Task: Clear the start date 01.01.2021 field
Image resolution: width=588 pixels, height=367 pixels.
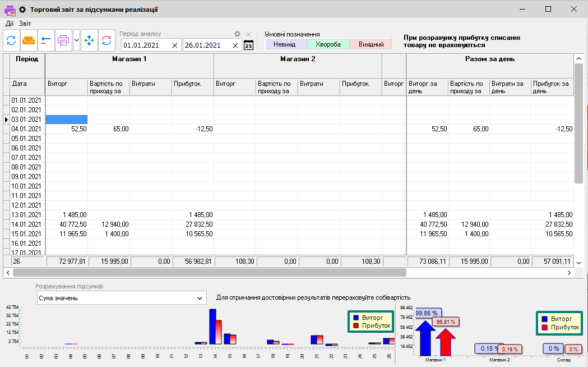Action: tap(174, 45)
